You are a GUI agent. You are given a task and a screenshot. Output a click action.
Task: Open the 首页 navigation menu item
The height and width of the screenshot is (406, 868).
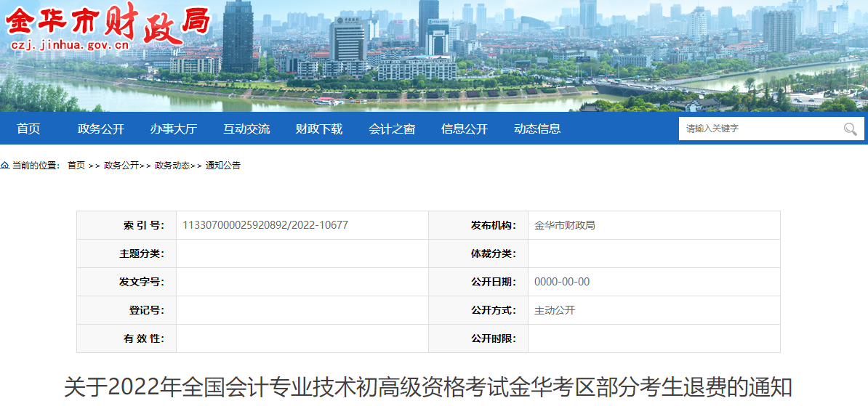(28, 129)
